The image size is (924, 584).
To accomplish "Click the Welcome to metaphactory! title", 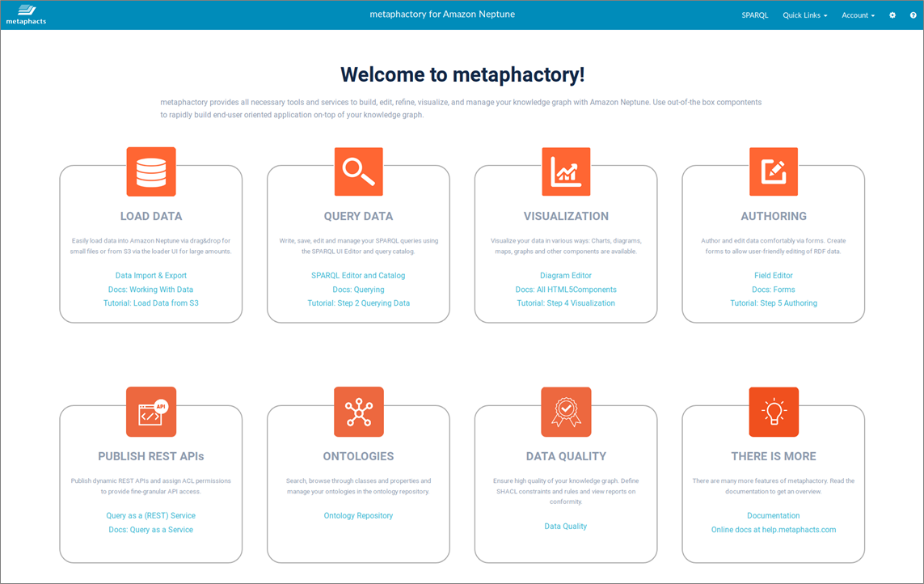I will click(x=462, y=75).
